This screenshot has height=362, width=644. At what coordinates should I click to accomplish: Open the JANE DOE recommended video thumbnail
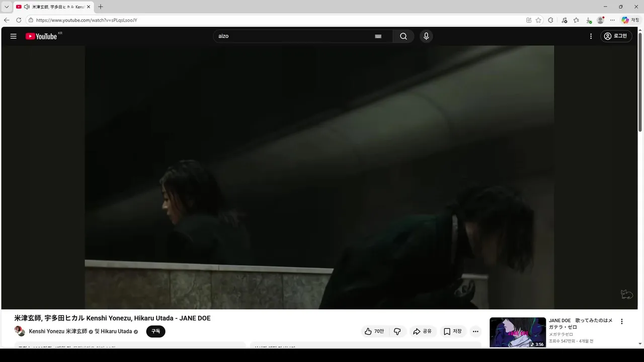click(518, 332)
